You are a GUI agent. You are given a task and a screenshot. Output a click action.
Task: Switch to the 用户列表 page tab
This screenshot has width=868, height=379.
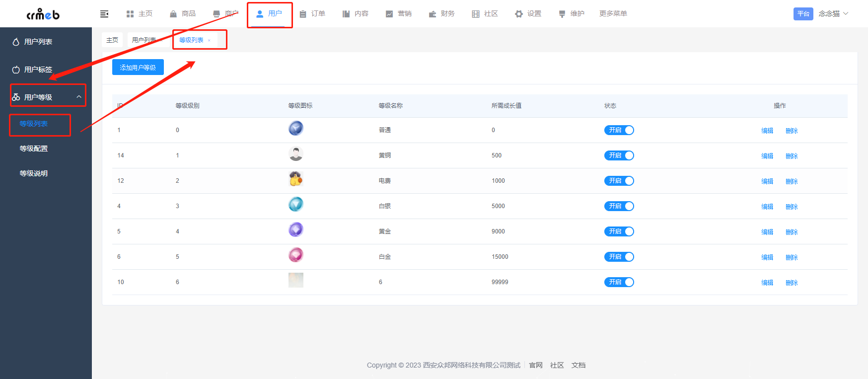[144, 40]
